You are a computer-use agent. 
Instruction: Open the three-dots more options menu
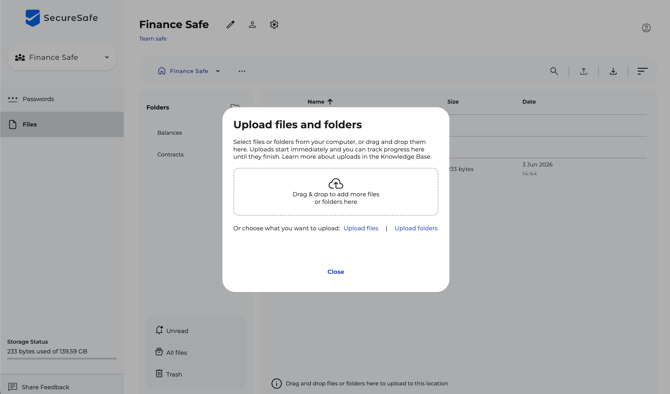(242, 71)
